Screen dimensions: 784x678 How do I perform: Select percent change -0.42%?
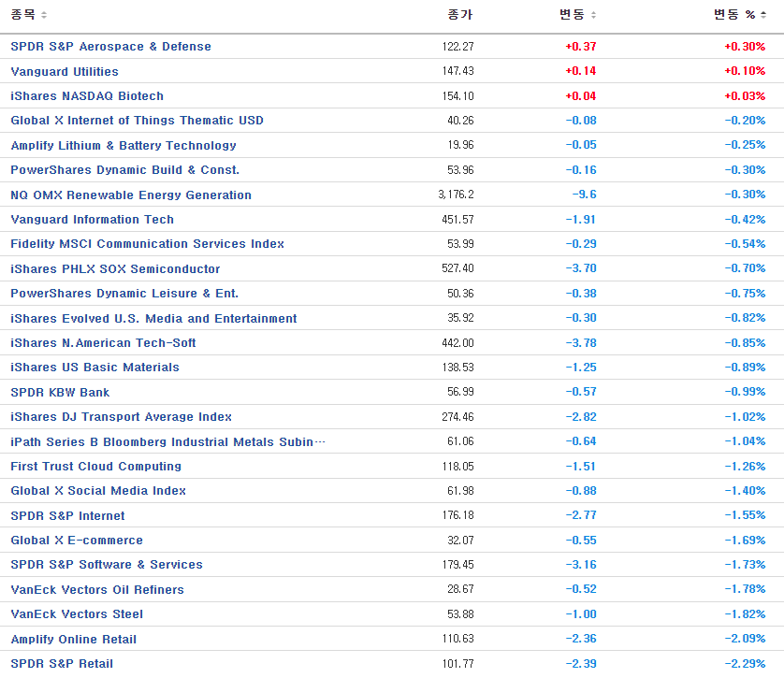point(745,220)
